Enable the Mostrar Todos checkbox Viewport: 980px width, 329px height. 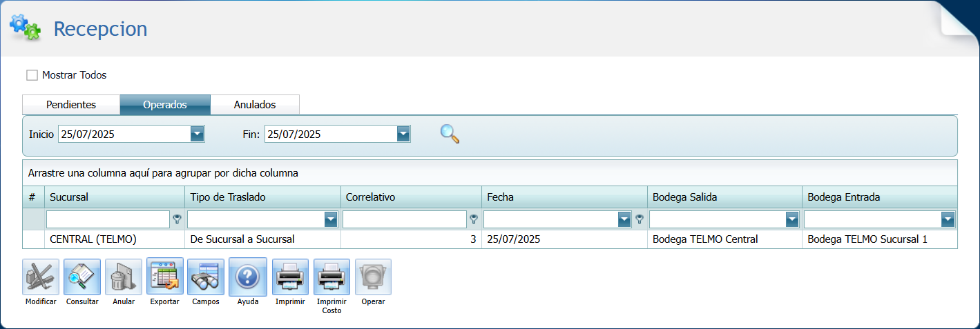(x=32, y=75)
